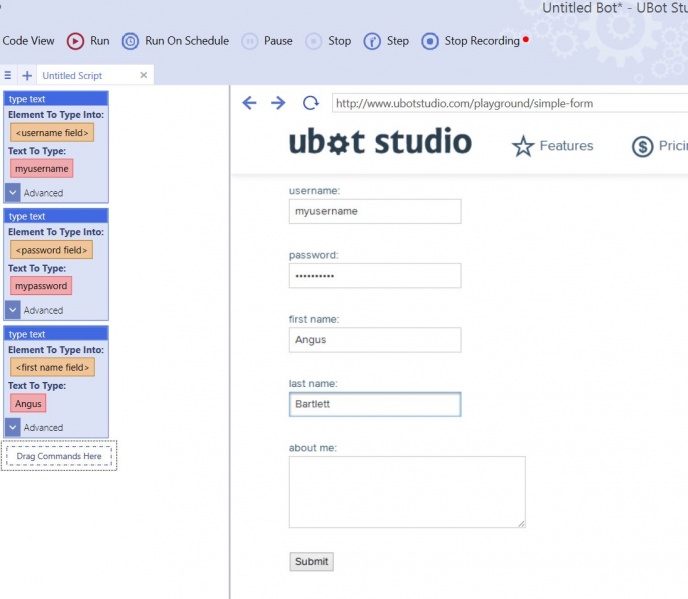Select the <username field> element parameter
The image size is (688, 599).
52,133
